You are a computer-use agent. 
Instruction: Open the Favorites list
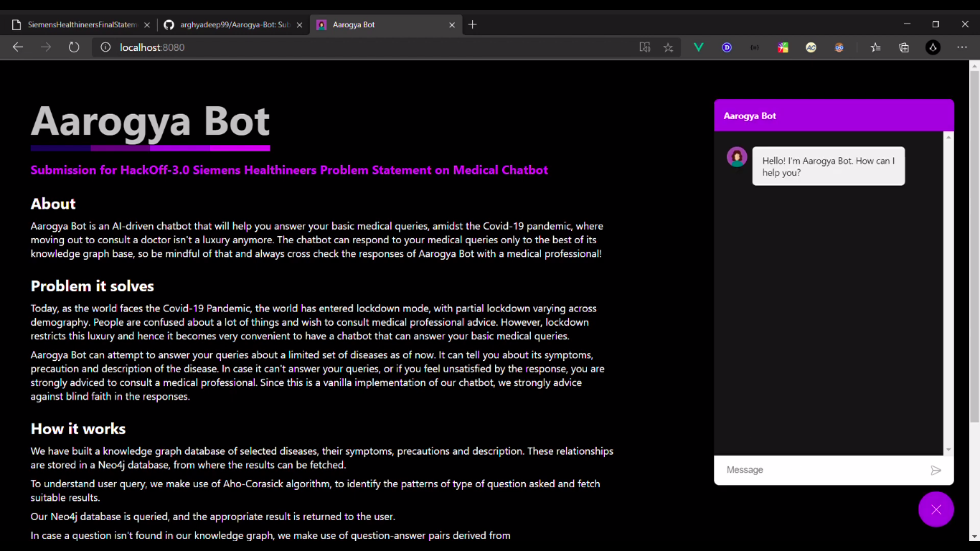pos(875,47)
